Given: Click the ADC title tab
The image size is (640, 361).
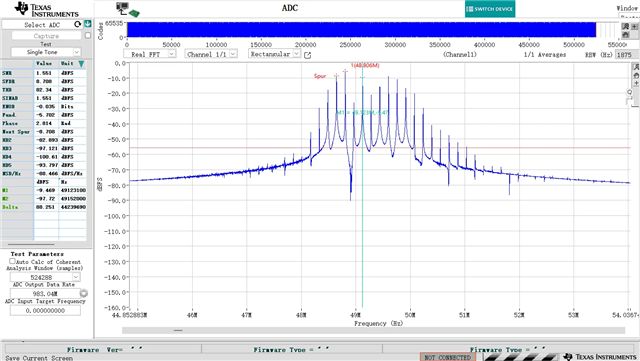Looking at the screenshot, I should [290, 8].
